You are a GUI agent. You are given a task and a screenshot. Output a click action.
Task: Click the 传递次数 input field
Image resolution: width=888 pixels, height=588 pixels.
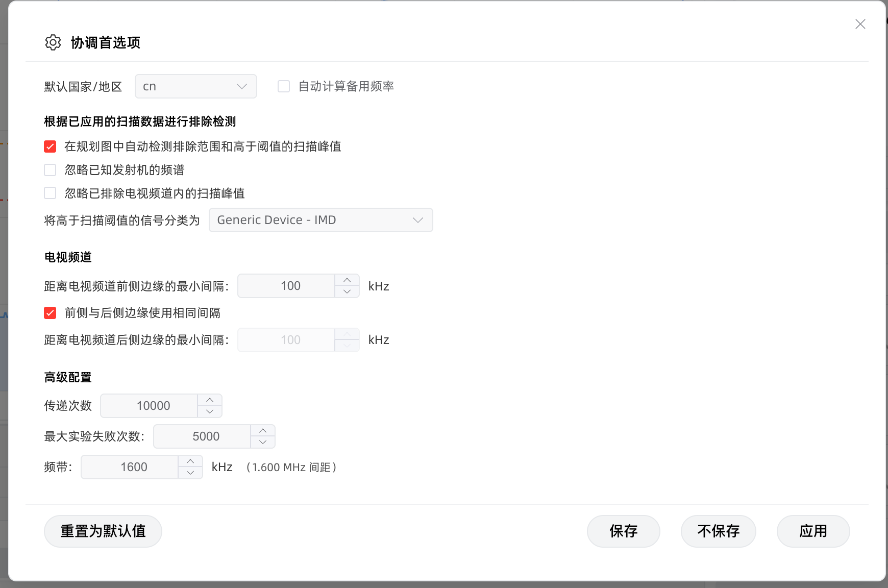(150, 406)
